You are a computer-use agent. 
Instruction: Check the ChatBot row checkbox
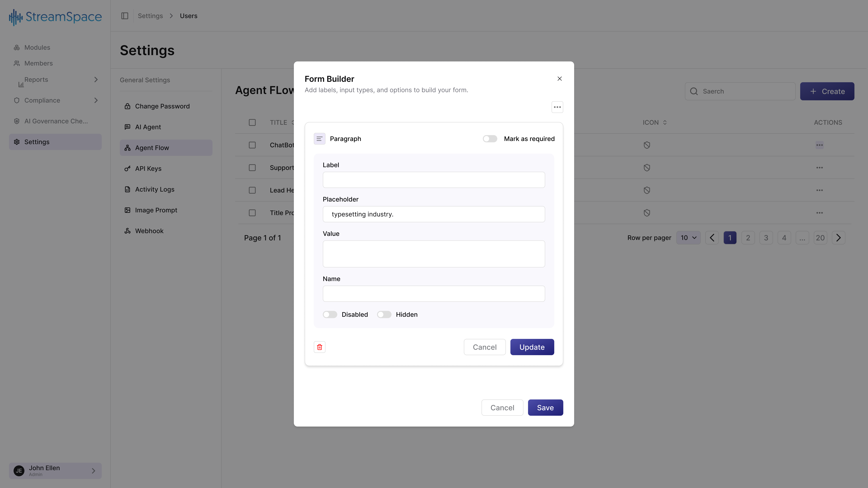[252, 145]
